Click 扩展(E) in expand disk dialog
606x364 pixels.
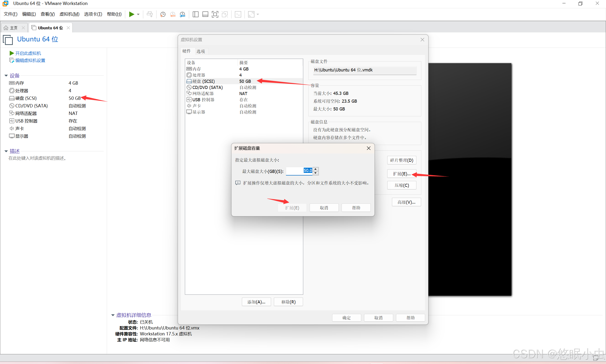click(x=292, y=208)
